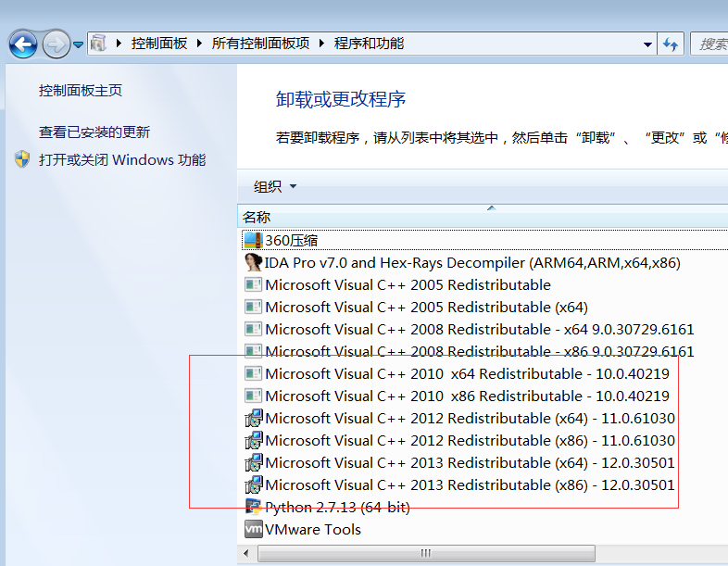Click the 360压缩 program icon
The image size is (728, 566).
(x=254, y=240)
